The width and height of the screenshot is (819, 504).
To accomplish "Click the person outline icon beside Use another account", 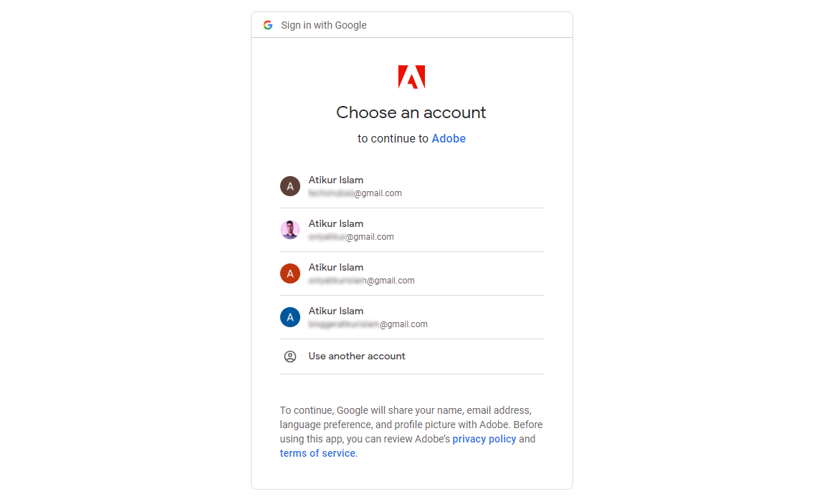I will (290, 356).
